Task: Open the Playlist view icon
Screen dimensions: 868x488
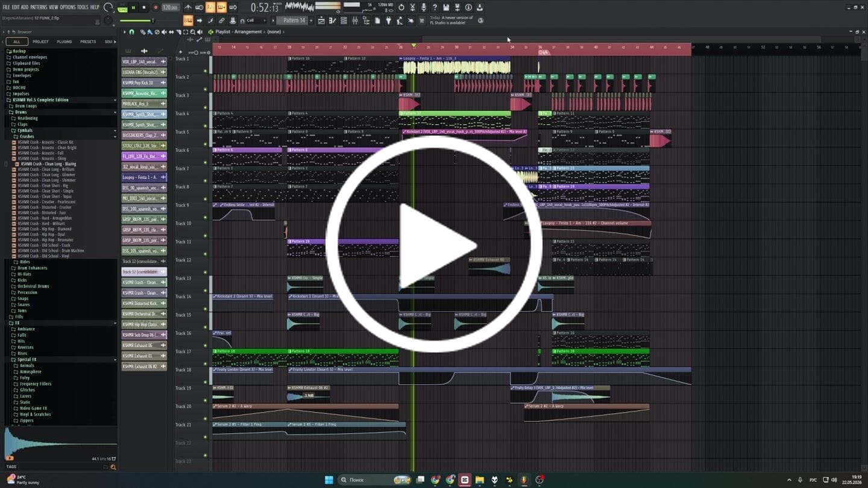Action: pos(321,20)
